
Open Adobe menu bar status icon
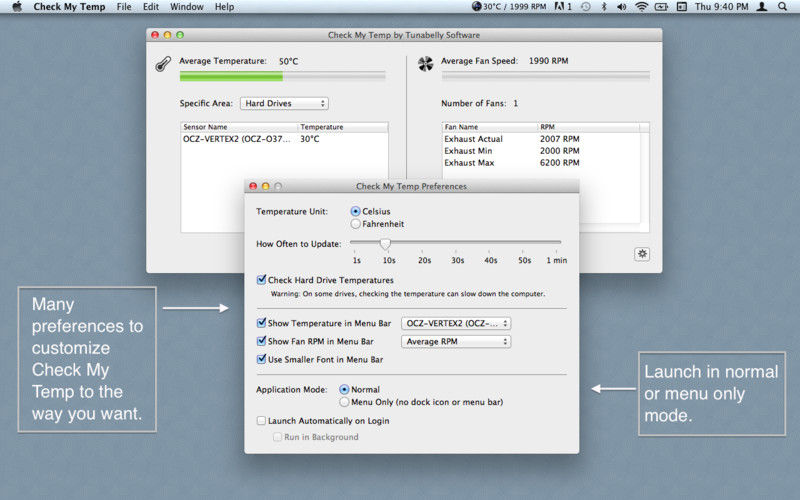click(x=563, y=7)
